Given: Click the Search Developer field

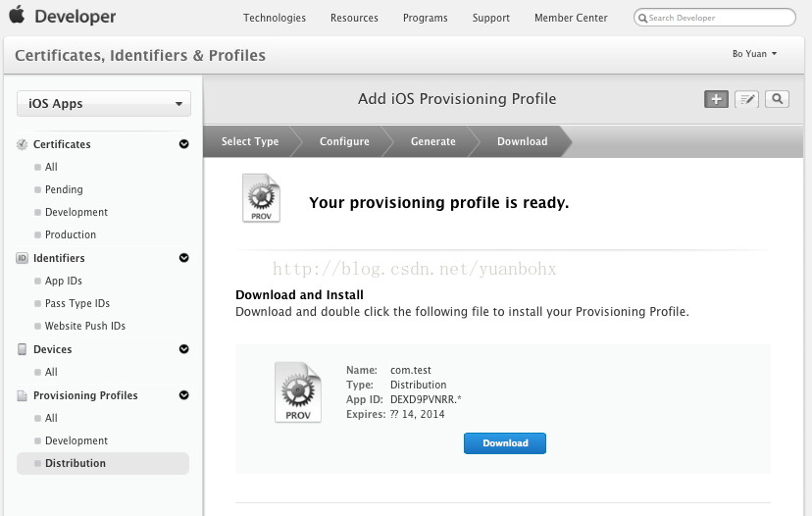Looking at the screenshot, I should 718,18.
